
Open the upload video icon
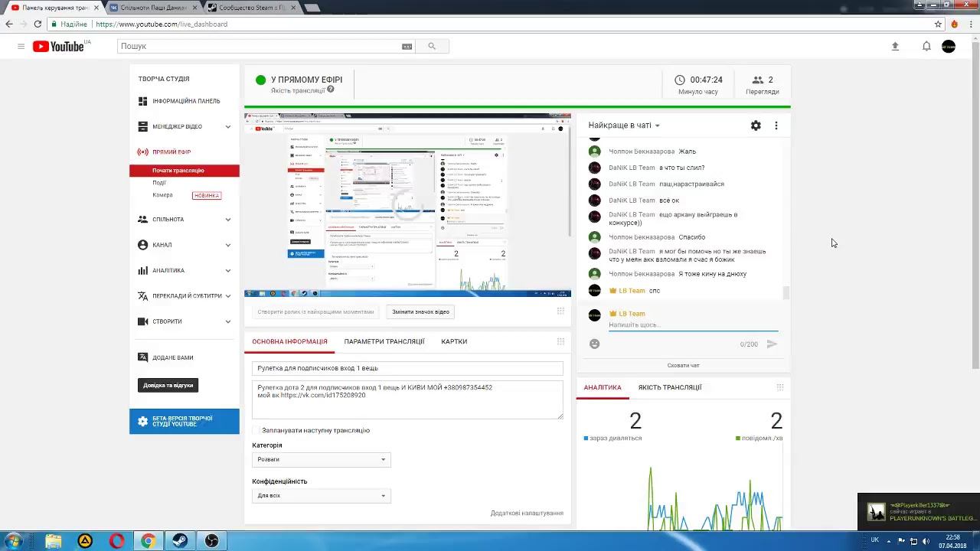[895, 47]
